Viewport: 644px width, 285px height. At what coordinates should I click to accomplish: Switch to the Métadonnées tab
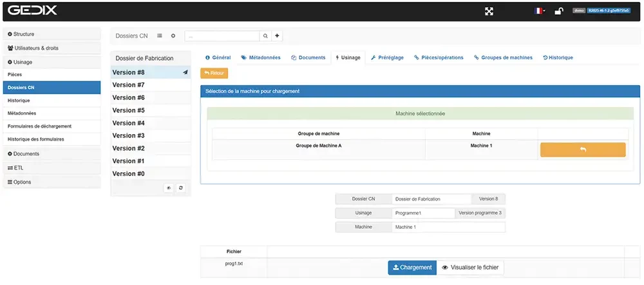click(x=261, y=57)
